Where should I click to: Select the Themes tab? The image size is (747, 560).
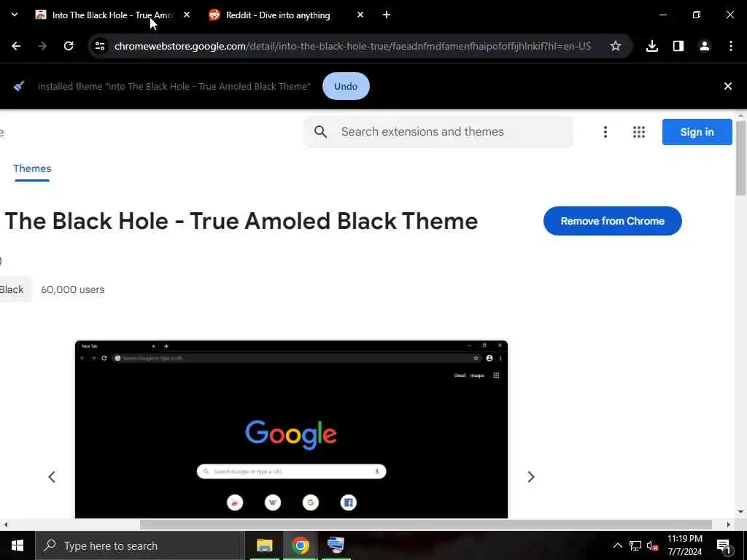(32, 168)
